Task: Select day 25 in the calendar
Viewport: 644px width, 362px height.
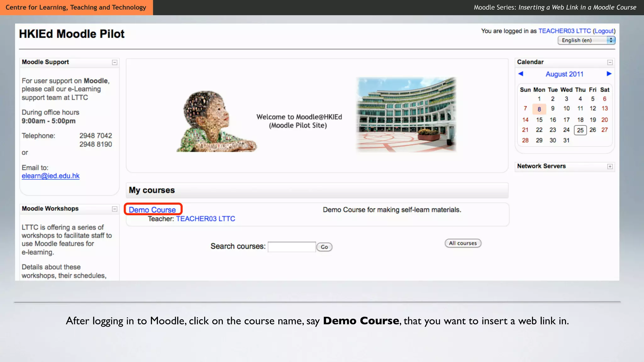Action: 580,130
